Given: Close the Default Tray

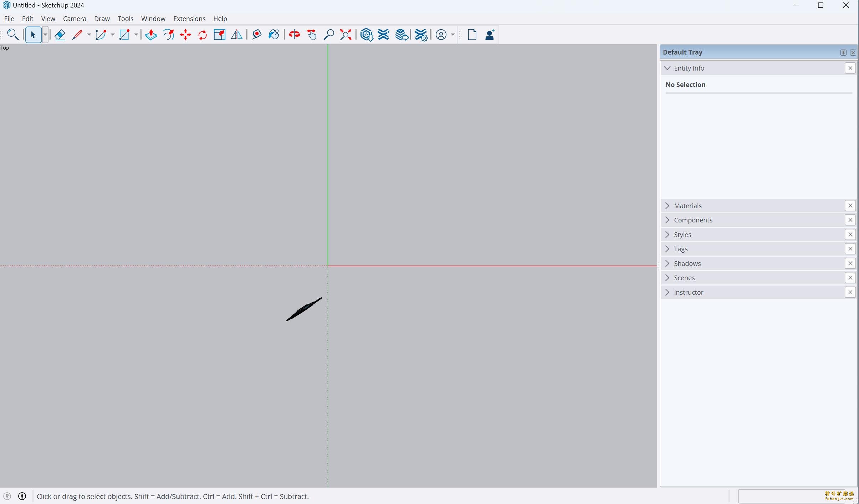Looking at the screenshot, I should click(x=853, y=52).
